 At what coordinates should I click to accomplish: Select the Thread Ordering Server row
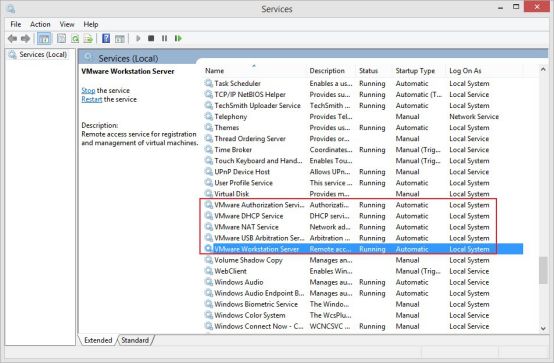click(363, 139)
